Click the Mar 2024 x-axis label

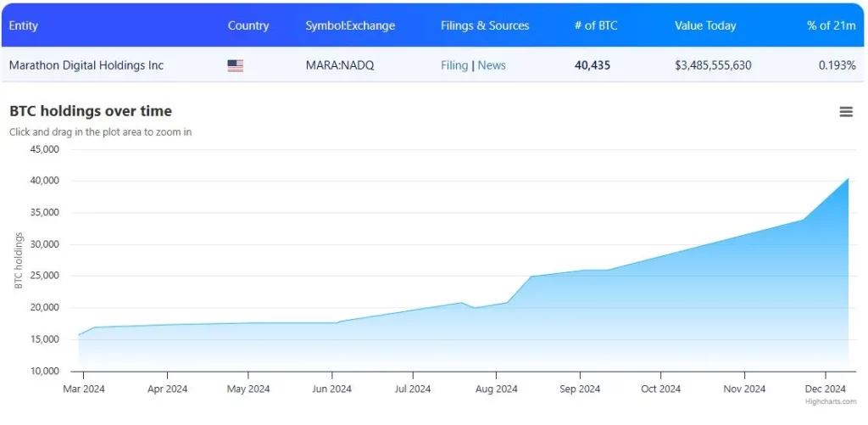pos(84,389)
